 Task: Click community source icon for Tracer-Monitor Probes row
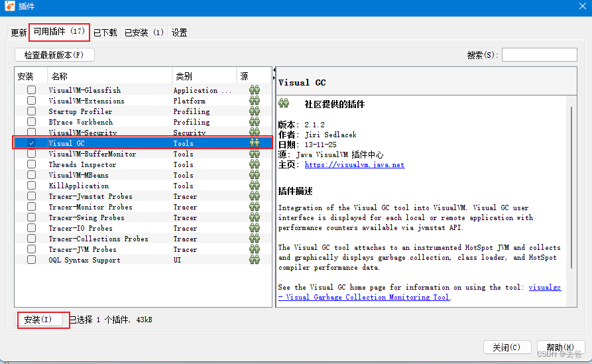255,207
